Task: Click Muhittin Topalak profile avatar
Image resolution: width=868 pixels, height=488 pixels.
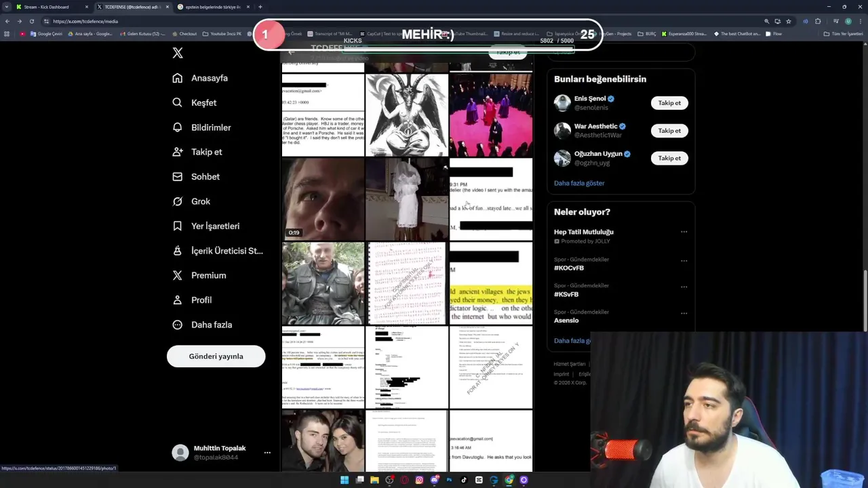Action: 180,453
